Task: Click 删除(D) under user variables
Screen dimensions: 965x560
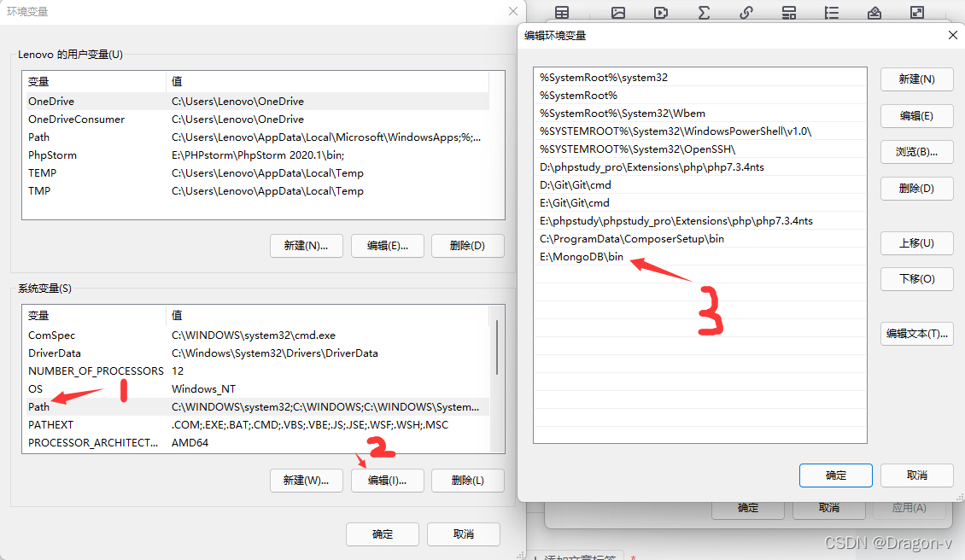Action: click(467, 246)
